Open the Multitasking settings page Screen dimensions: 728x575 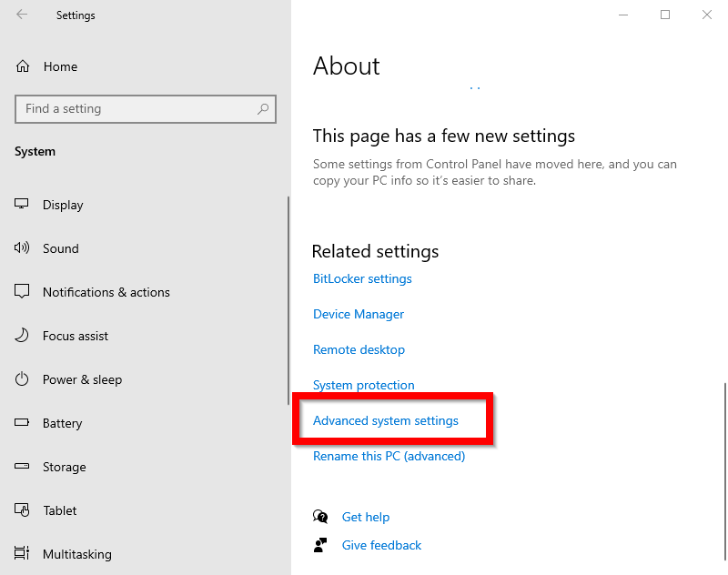click(x=77, y=554)
